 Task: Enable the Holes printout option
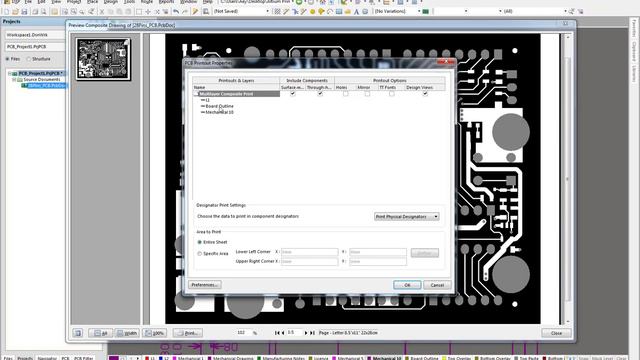pos(345,93)
